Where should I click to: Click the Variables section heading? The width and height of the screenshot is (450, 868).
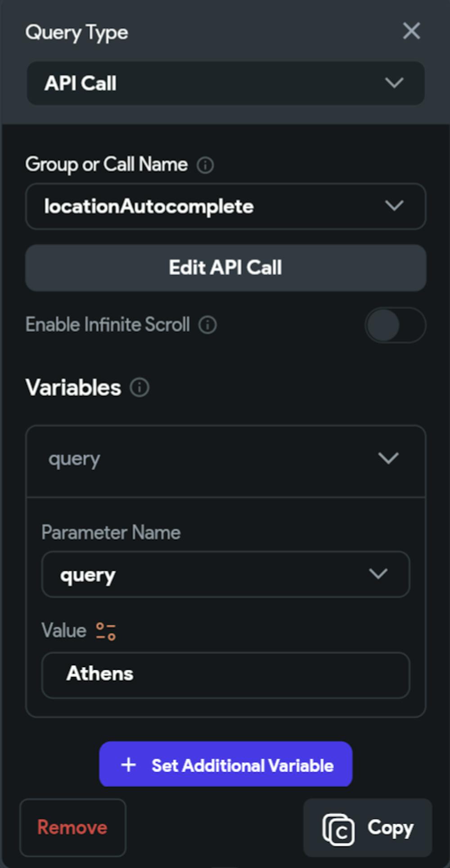[x=73, y=387]
